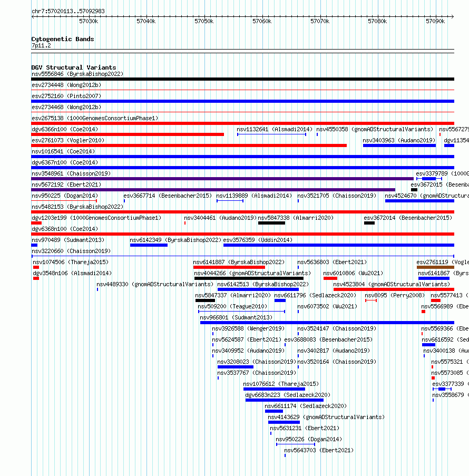
Task: Open dgv1203e199 (1000GenomesConsortiumPhase1) label
Action: [x=96, y=218]
